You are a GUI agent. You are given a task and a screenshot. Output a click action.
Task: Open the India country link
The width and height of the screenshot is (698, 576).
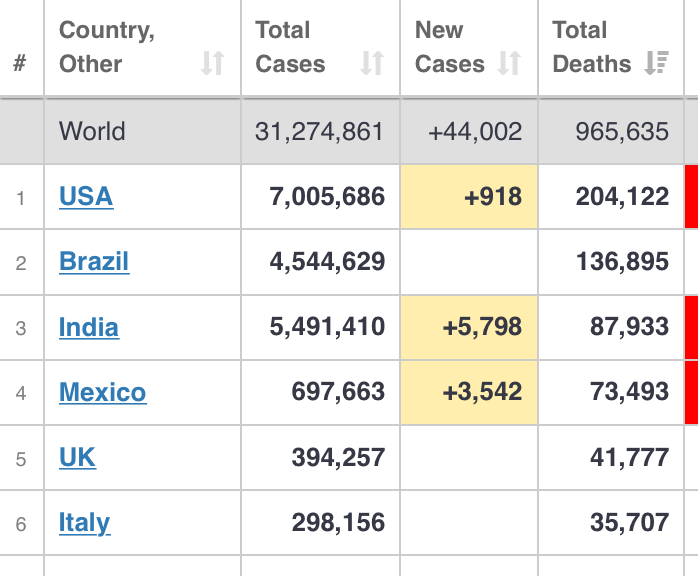89,327
